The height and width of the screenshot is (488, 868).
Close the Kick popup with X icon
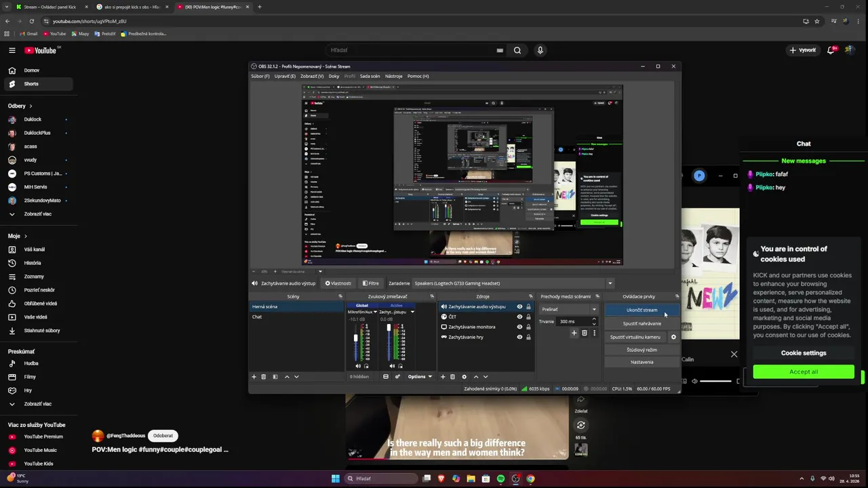(734, 354)
